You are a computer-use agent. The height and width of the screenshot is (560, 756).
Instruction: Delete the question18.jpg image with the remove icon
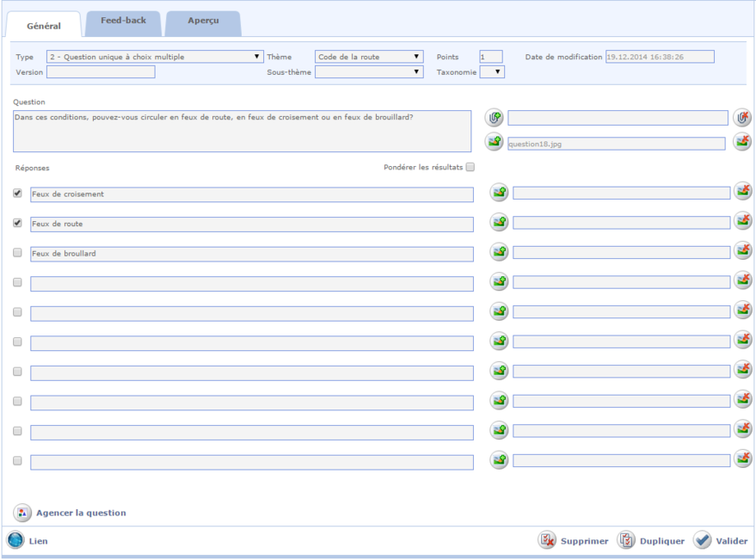pos(742,143)
